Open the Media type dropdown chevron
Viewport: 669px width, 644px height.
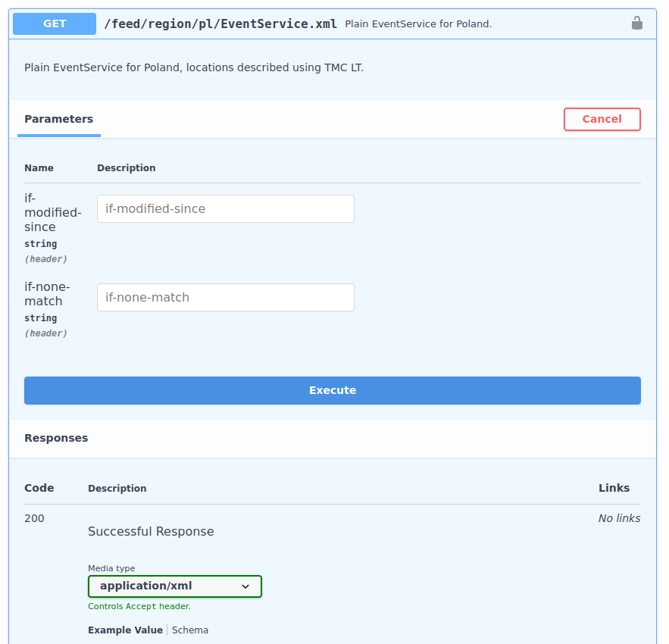tap(245, 586)
